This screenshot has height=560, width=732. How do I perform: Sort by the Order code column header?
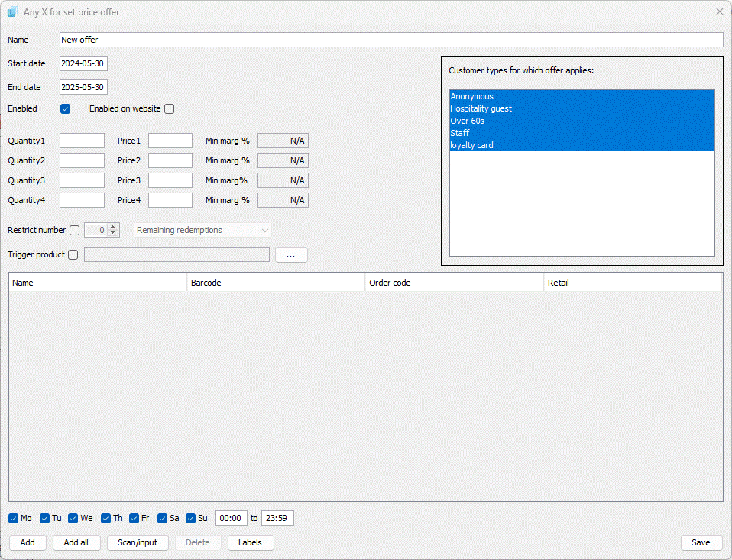tap(455, 283)
